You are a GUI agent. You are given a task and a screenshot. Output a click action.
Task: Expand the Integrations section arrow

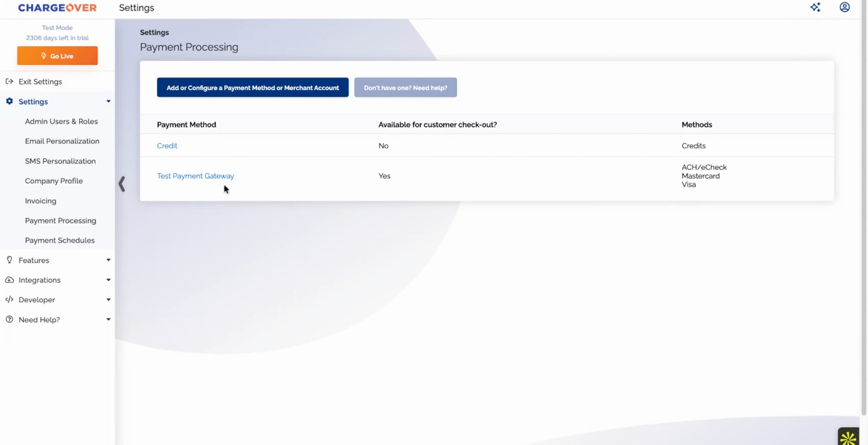(108, 280)
